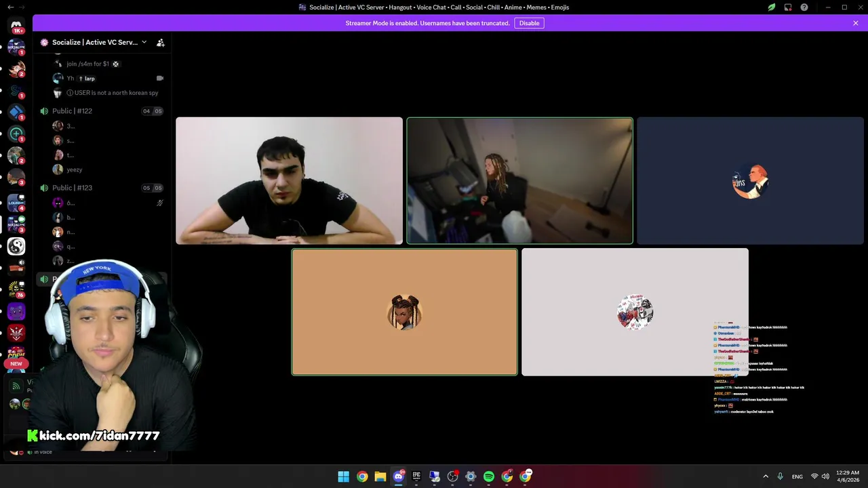The image size is (868, 488).
Task: Open the stylized S server icon
Action: click(16, 90)
